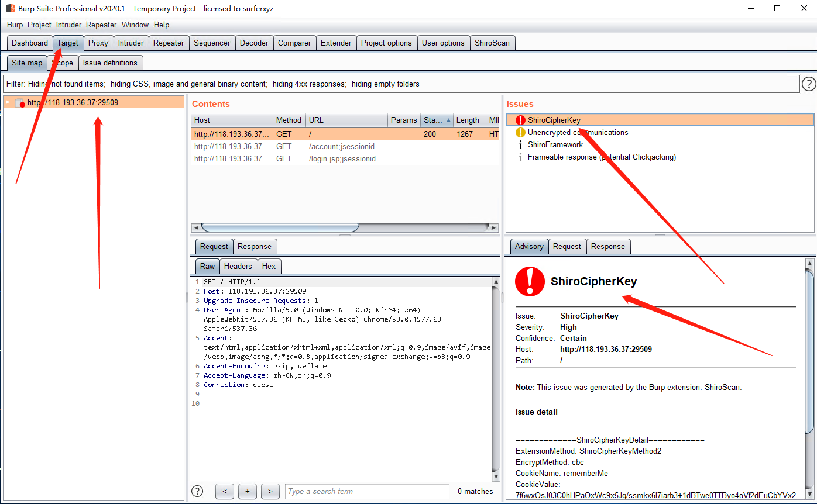
Task: Open the Window menu
Action: point(135,25)
